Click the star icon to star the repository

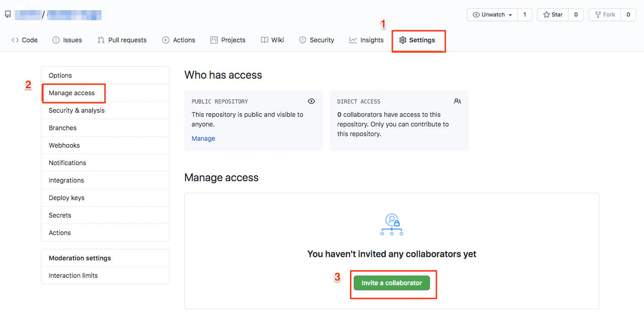(x=546, y=15)
